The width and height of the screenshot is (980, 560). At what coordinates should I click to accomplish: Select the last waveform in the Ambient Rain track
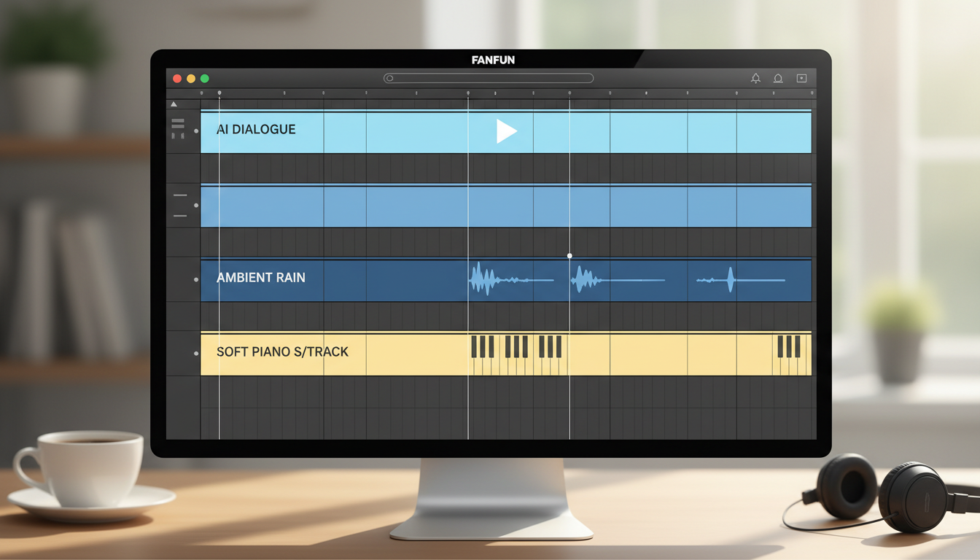pyautogui.click(x=740, y=279)
